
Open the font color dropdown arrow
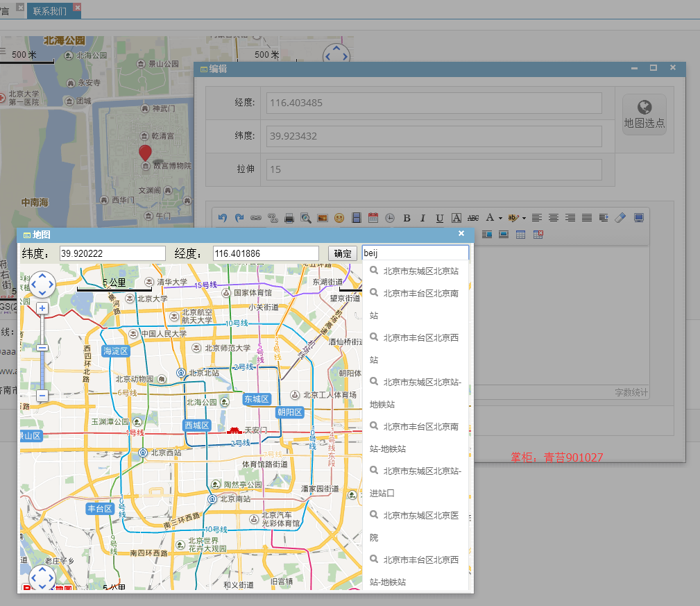(500, 219)
